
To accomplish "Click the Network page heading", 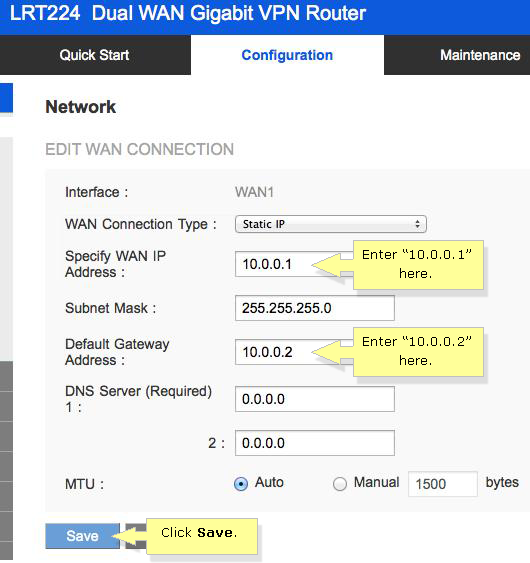I will 80,107.
